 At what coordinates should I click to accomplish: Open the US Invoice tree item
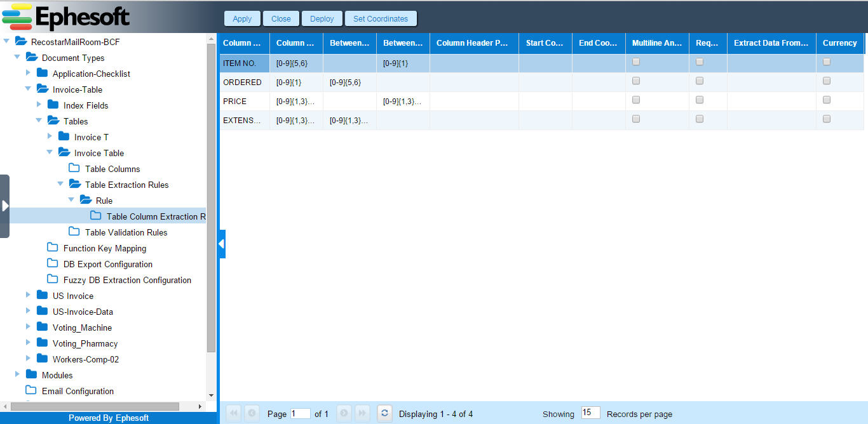pos(73,296)
